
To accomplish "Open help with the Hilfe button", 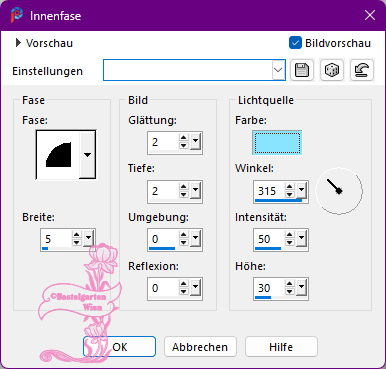I will (281, 347).
